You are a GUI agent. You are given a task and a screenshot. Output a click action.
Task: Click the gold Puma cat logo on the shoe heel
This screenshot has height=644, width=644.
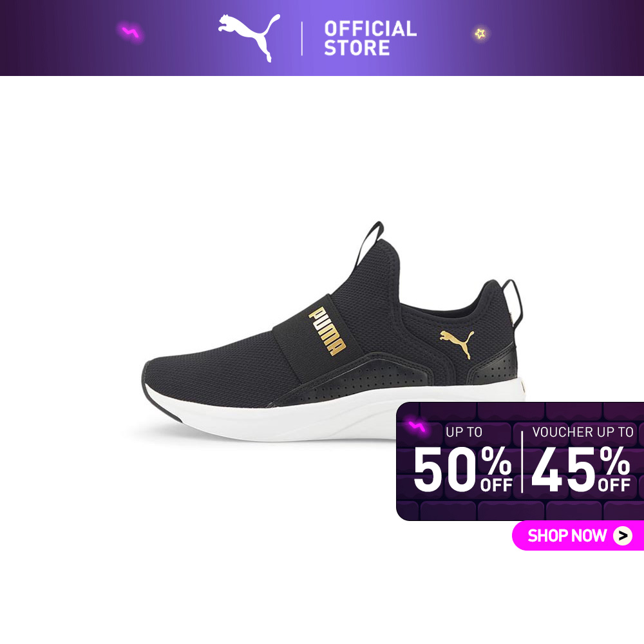tap(457, 343)
